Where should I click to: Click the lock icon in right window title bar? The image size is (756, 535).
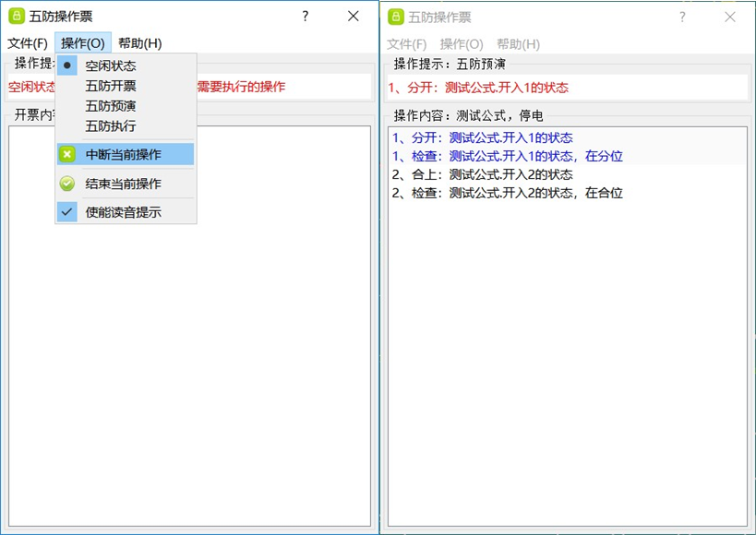click(x=396, y=15)
